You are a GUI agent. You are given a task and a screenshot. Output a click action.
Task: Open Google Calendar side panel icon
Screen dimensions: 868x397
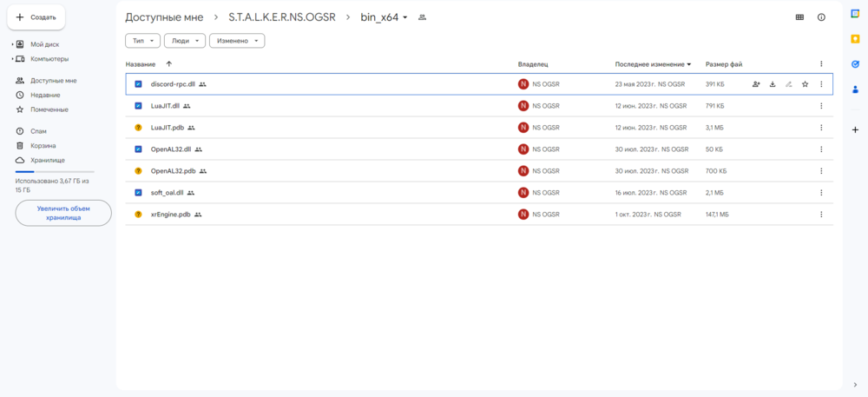coord(855,13)
